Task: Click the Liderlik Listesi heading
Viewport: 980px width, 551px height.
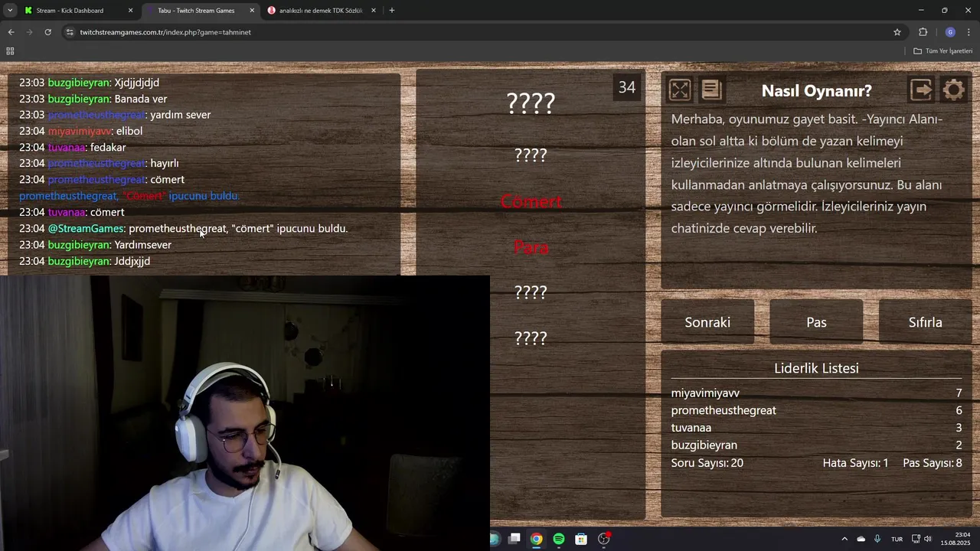Action: click(816, 368)
